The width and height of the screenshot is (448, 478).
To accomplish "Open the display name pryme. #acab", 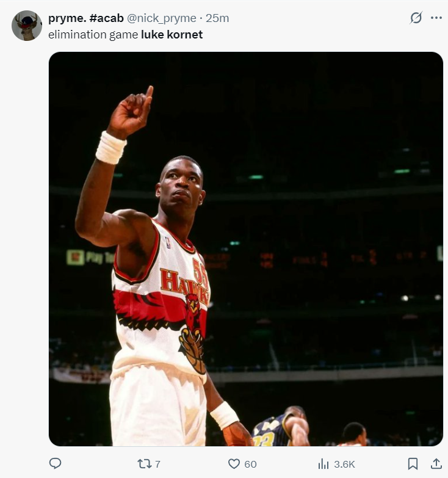I will [86, 18].
